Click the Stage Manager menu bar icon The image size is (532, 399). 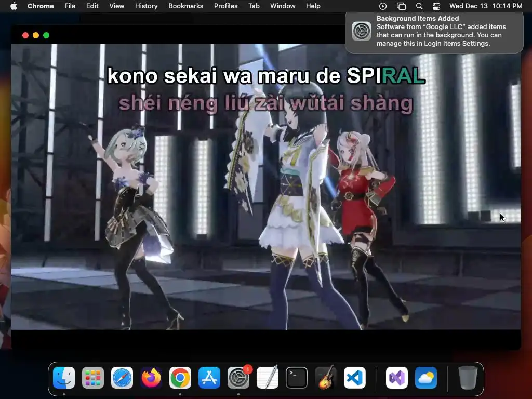(402, 6)
